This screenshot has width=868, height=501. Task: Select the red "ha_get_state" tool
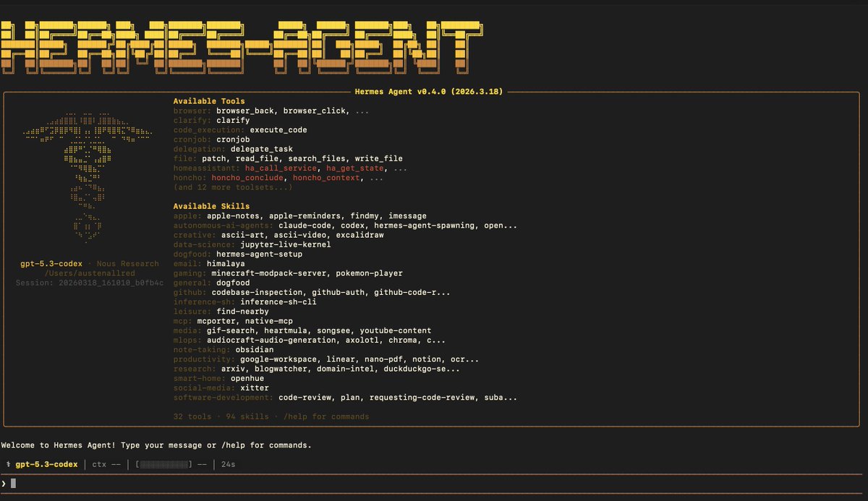point(355,168)
